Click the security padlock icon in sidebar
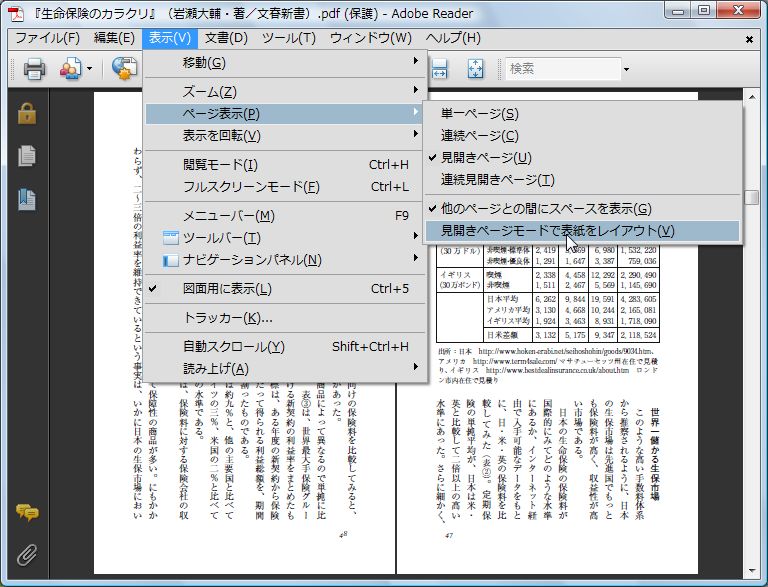This screenshot has width=768, height=587. [x=27, y=113]
